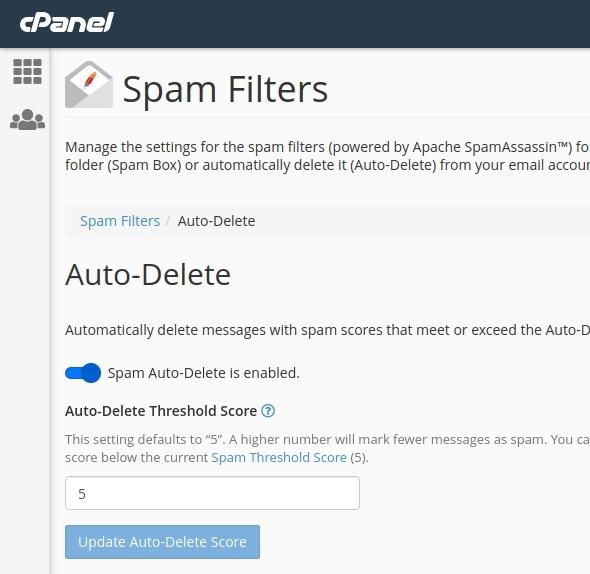Click the "Manage the settings" description paragraph
The image size is (590, 574).
[x=327, y=156]
